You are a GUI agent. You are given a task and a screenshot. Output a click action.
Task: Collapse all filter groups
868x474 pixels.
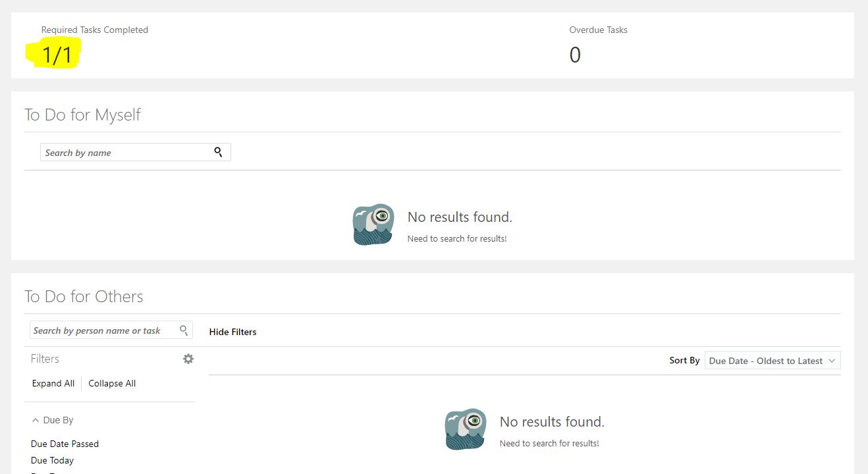tap(111, 383)
